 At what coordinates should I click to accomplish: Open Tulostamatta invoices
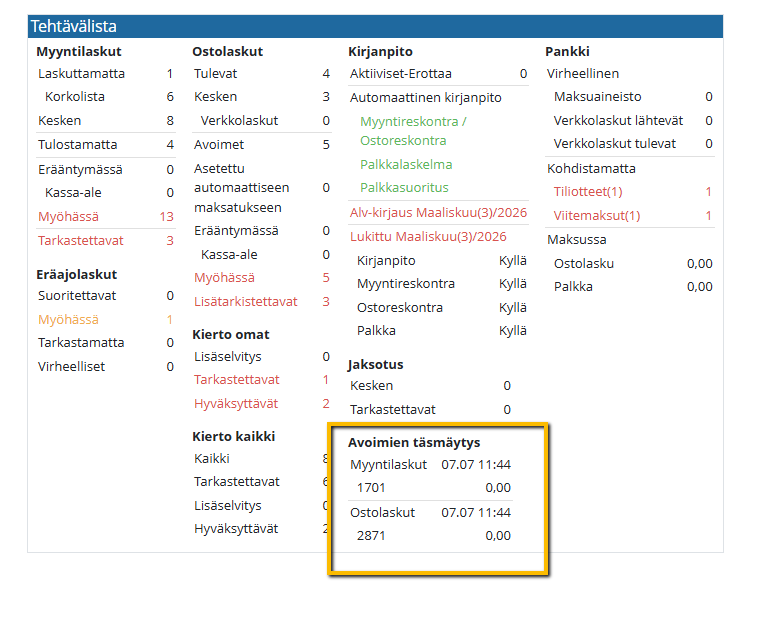click(x=78, y=145)
